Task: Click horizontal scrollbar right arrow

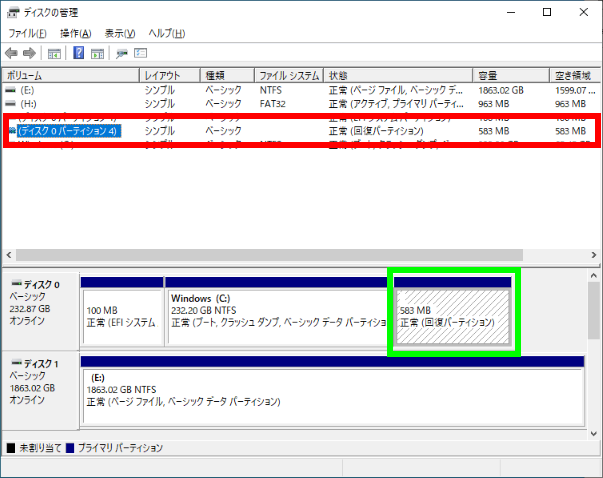Action: tap(594, 255)
